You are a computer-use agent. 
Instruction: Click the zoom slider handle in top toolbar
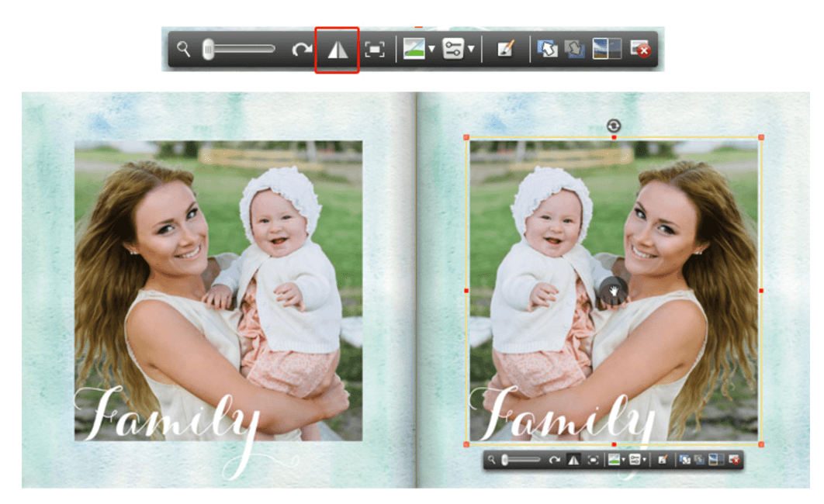[x=208, y=50]
